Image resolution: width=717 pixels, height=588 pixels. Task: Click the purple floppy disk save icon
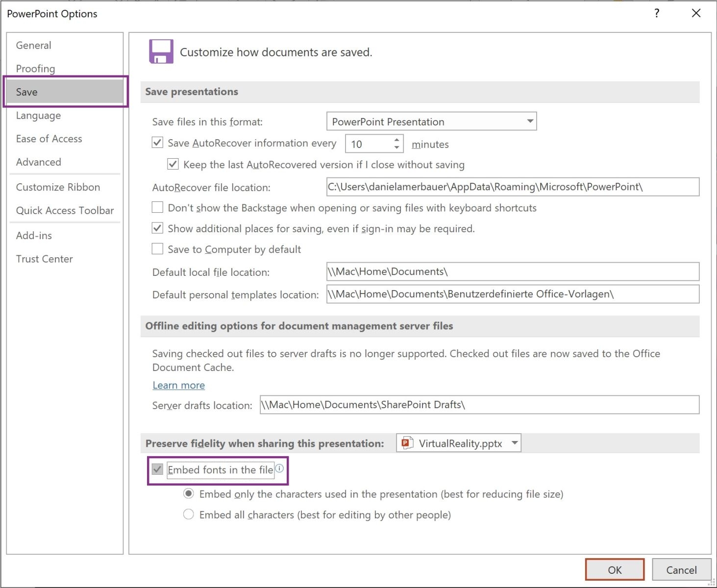[161, 52]
